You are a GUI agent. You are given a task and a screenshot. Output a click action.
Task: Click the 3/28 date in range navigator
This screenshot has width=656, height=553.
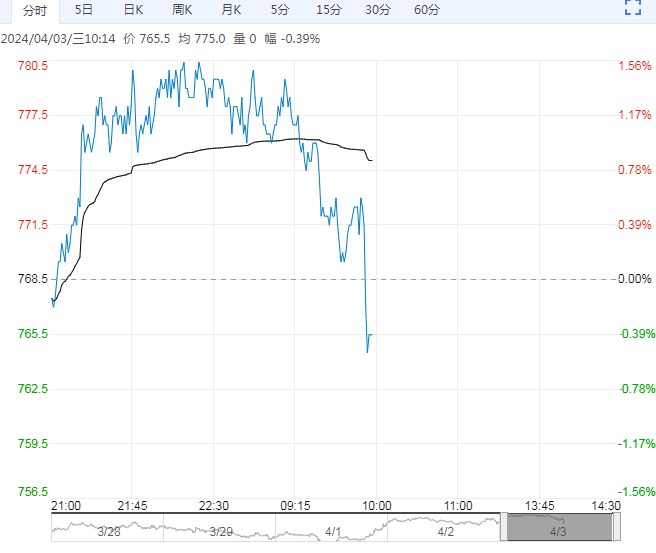point(109,532)
